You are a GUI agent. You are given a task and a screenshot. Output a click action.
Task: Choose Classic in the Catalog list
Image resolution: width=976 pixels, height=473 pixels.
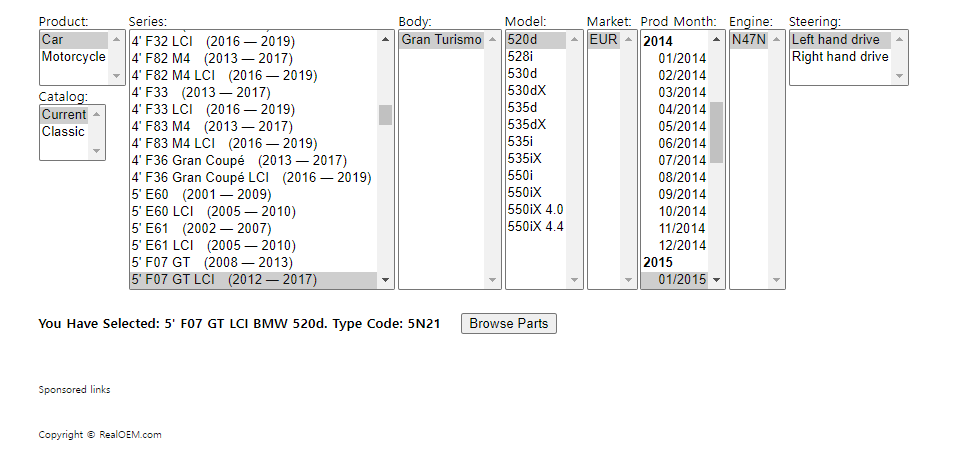tap(64, 132)
